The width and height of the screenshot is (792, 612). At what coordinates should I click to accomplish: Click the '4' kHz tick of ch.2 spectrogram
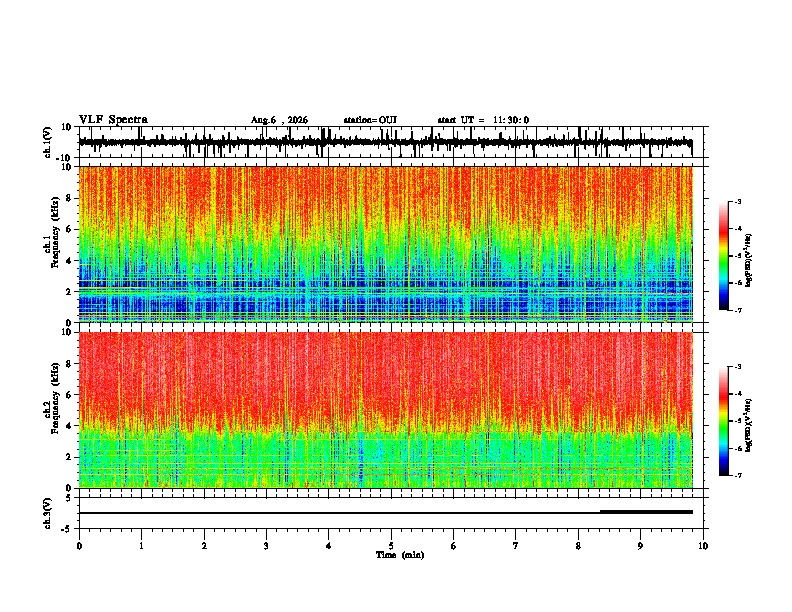point(69,426)
